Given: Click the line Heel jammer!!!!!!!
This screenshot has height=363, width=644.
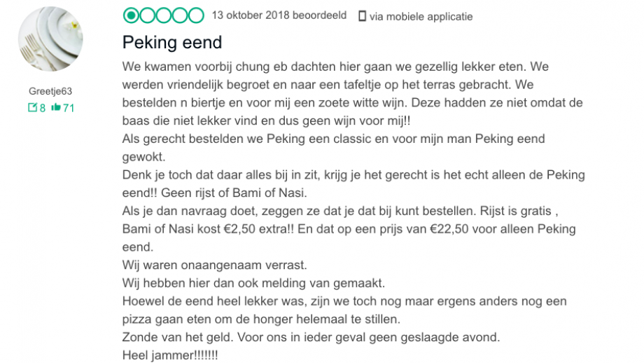Looking at the screenshot, I should [x=170, y=355].
